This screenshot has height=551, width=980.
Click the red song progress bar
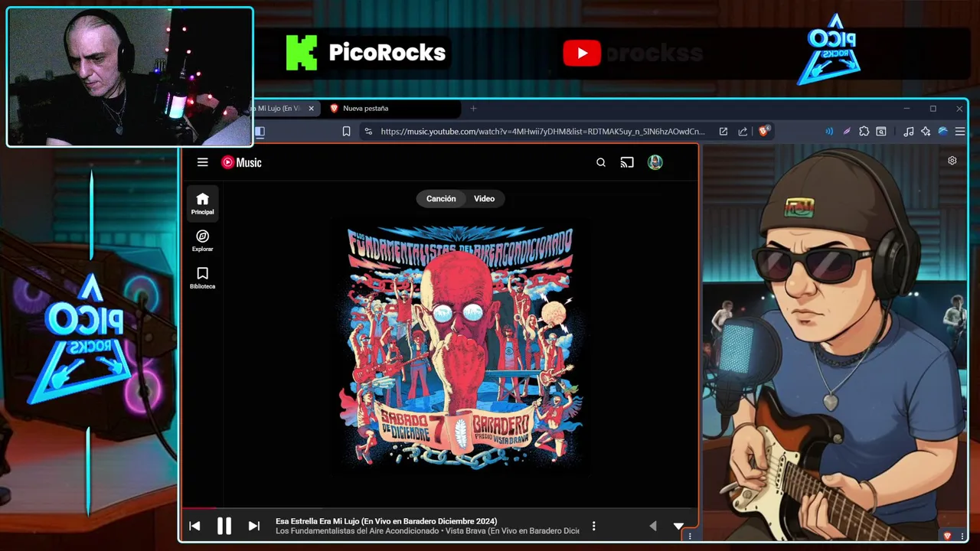198,507
